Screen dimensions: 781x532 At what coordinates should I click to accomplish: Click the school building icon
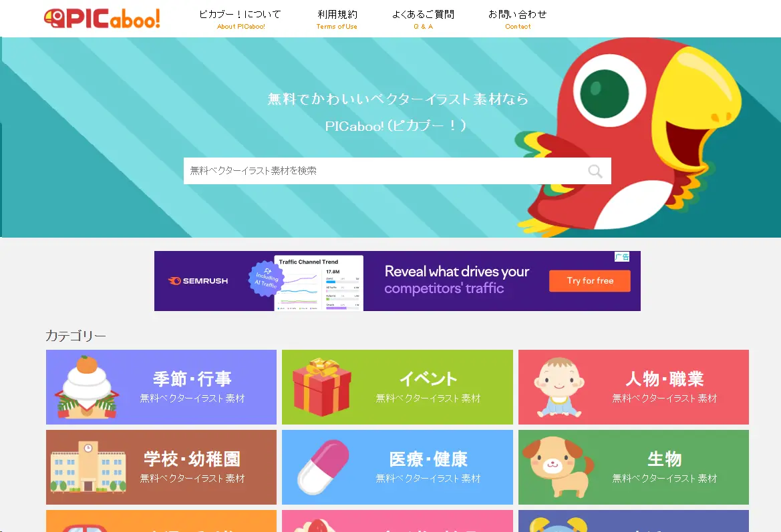coord(88,467)
